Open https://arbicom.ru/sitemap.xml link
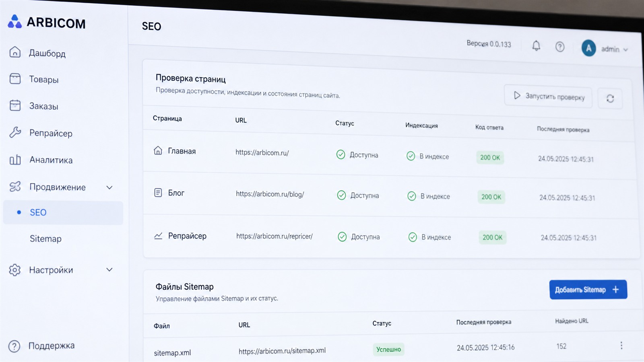Image resolution: width=644 pixels, height=362 pixels. (282, 351)
